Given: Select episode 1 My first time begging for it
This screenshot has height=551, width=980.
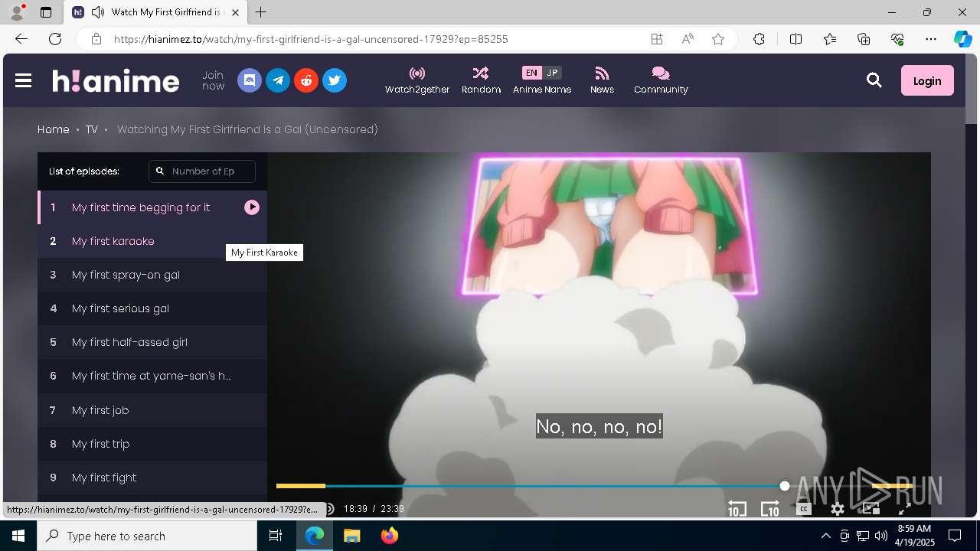Looking at the screenshot, I should tap(152, 207).
